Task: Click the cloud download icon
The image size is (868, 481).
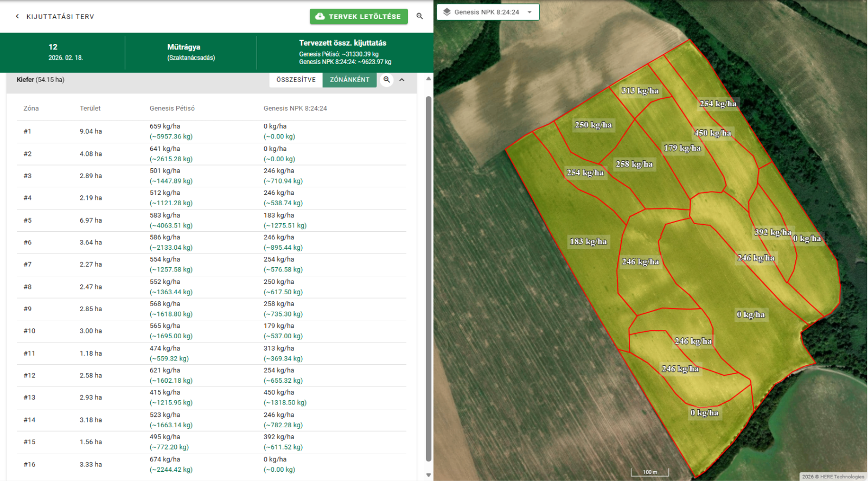Action: tap(320, 16)
